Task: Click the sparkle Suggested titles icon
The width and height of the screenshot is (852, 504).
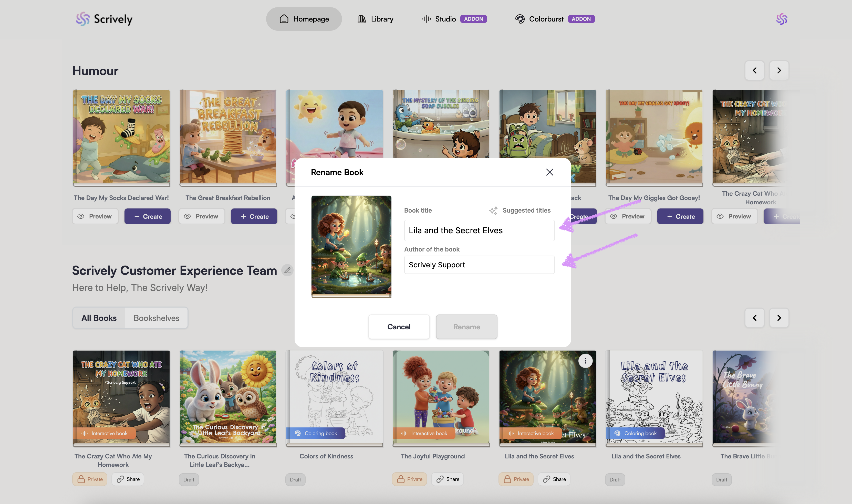Action: click(x=493, y=210)
